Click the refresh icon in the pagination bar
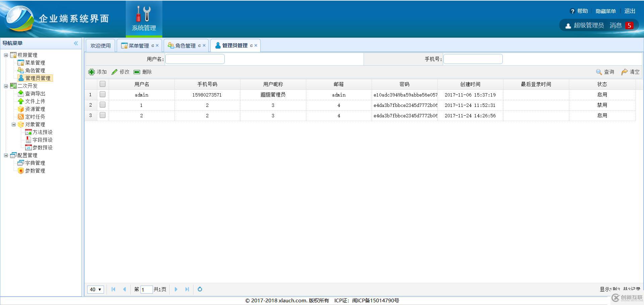Viewport: 644px width, 305px height. (200, 289)
